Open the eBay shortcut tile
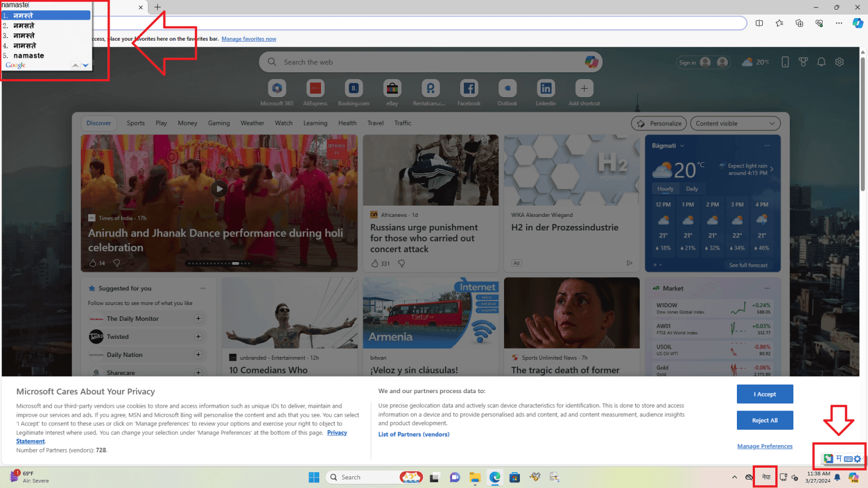Screen dimensions: 868x488 coord(392,89)
